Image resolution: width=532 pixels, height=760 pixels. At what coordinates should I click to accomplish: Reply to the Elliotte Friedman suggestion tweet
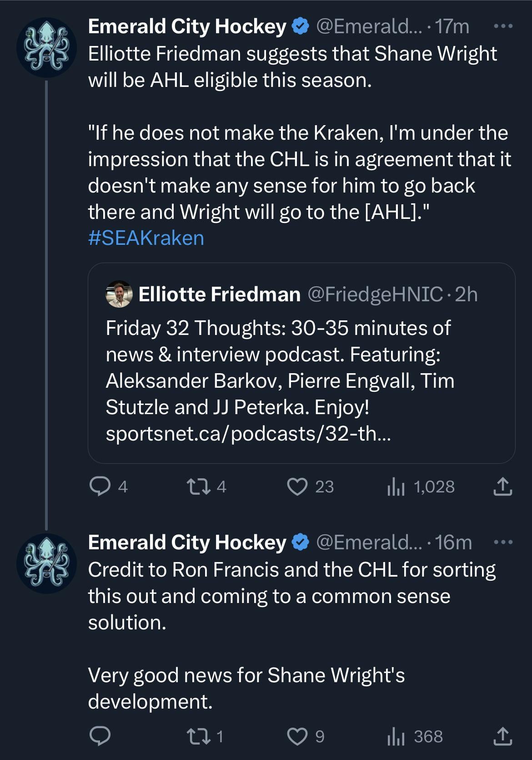(100, 486)
